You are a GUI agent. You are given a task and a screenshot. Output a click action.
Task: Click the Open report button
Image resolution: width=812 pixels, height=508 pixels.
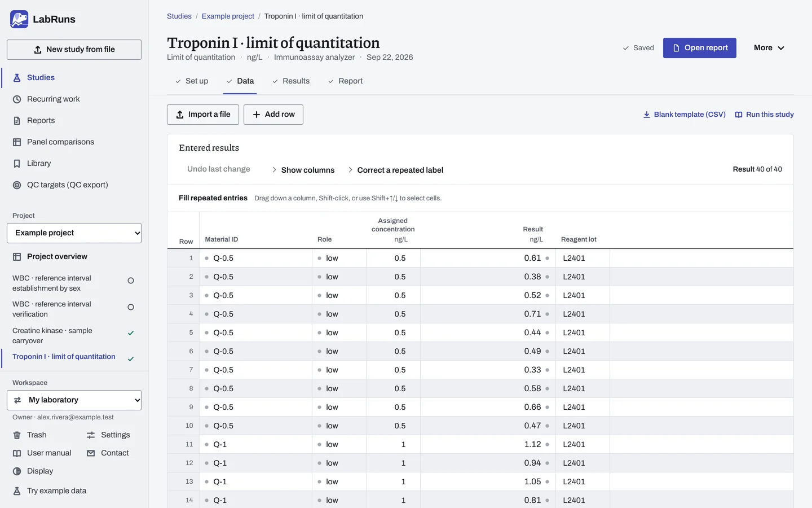coord(700,48)
